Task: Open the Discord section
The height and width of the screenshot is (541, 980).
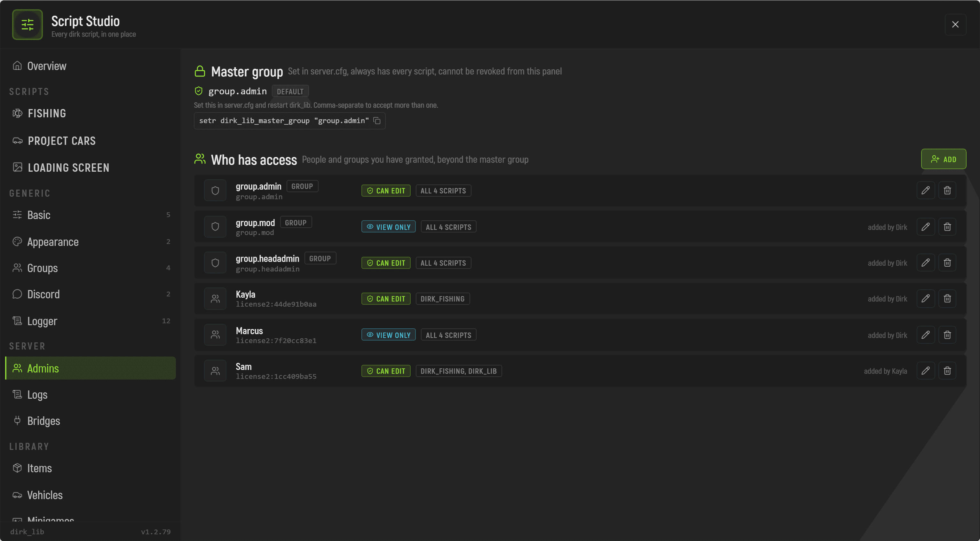Action: click(x=90, y=294)
